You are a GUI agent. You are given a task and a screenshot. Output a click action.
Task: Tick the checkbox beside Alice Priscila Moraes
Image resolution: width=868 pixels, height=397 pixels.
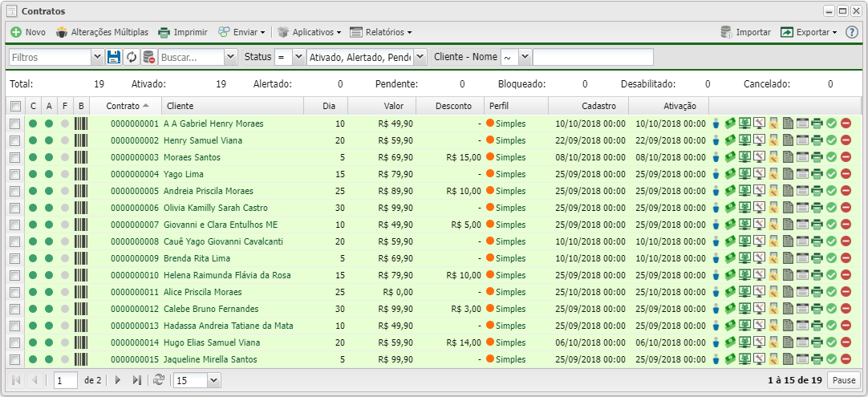[x=15, y=292]
